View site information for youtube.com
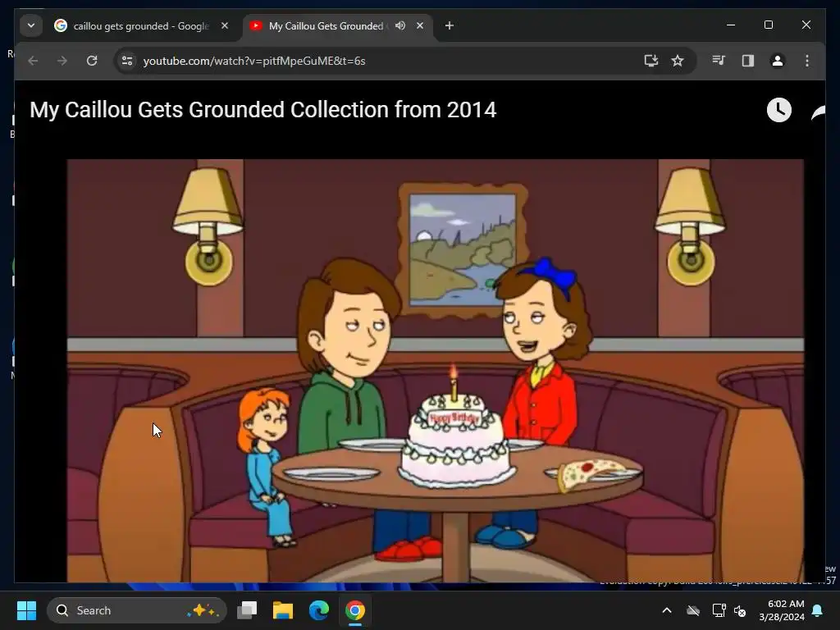Viewport: 840px width, 630px height. (x=127, y=61)
